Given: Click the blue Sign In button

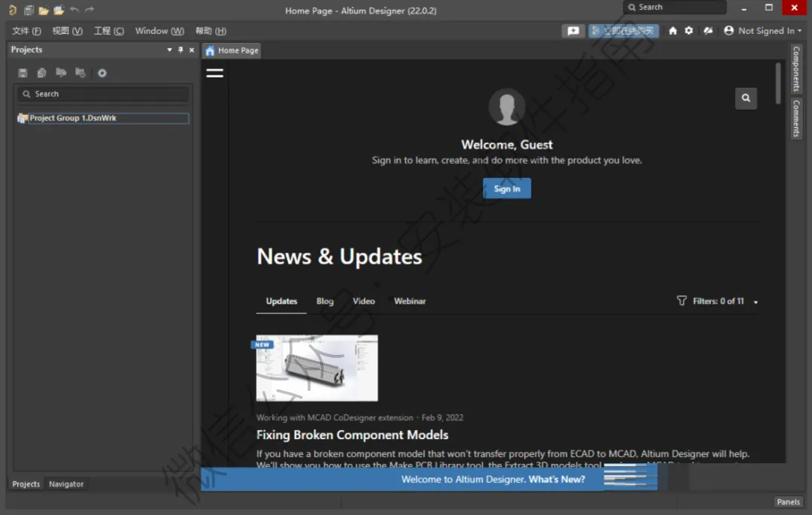Looking at the screenshot, I should [507, 189].
